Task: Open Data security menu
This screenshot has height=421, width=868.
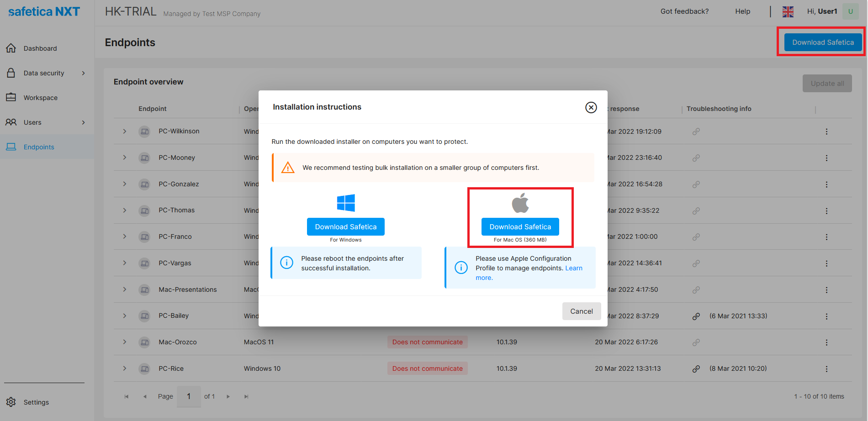Action: (x=44, y=73)
